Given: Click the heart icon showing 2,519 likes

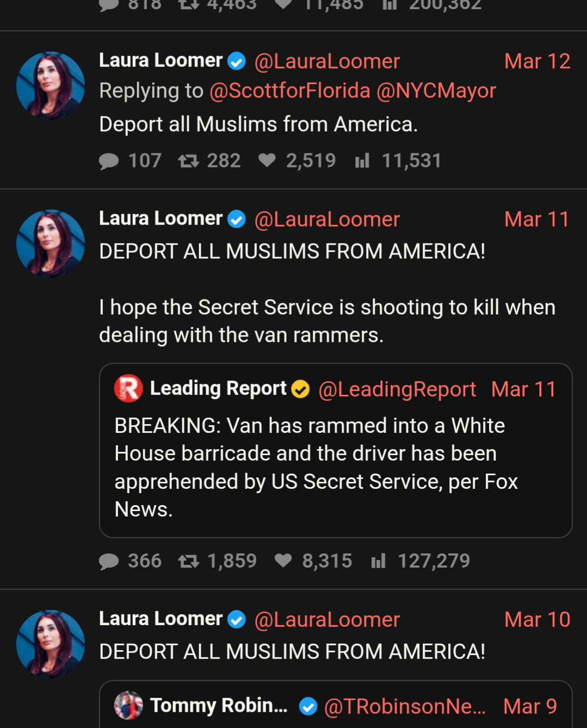Looking at the screenshot, I should (267, 160).
